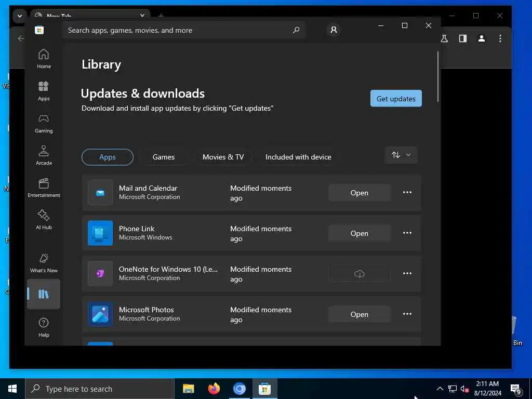Open the user profile account icon
Image resolution: width=532 pixels, height=399 pixels.
(x=334, y=30)
